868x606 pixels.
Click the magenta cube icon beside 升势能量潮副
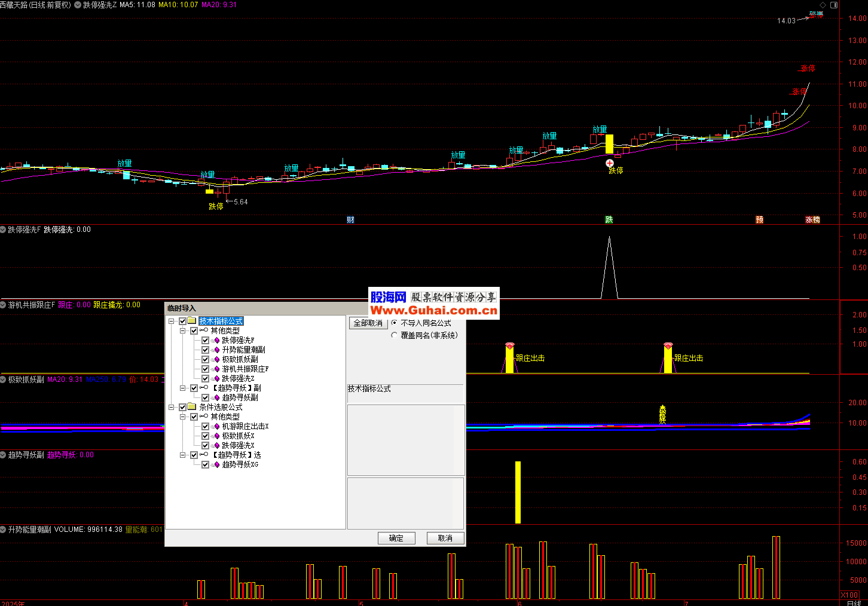click(x=216, y=350)
